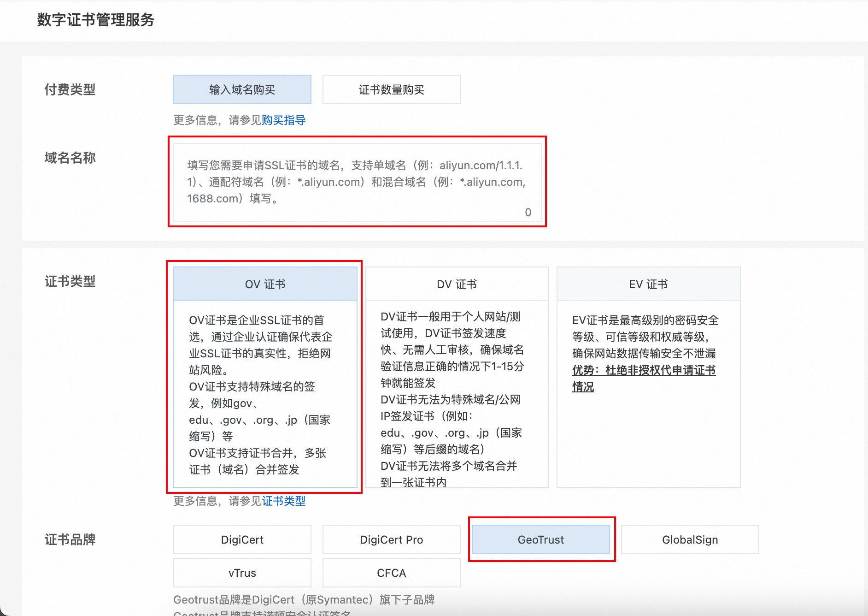Choose the CFCA brand
Image resolution: width=868 pixels, height=616 pixels.
click(391, 573)
